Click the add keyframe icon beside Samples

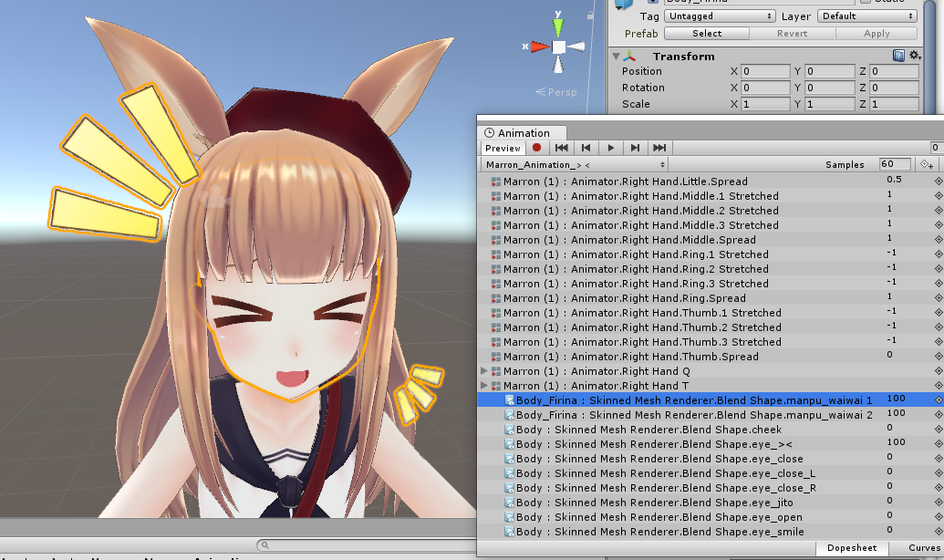pos(927,164)
